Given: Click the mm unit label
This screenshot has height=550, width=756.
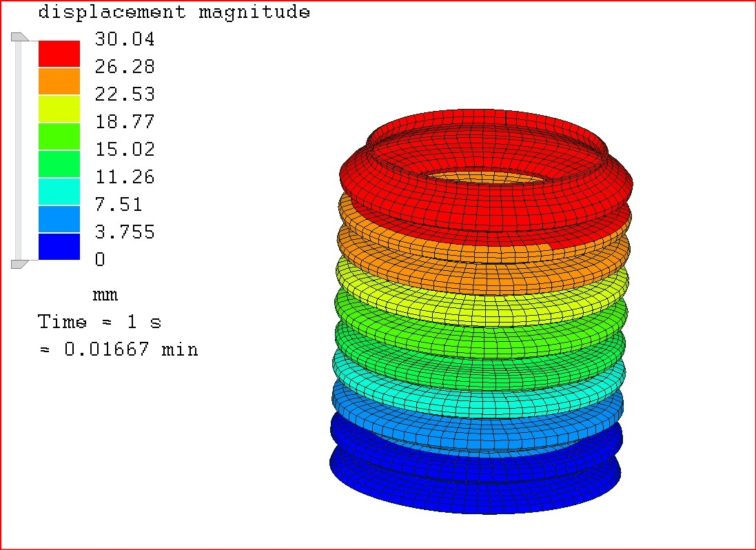Looking at the screenshot, I should point(105,295).
